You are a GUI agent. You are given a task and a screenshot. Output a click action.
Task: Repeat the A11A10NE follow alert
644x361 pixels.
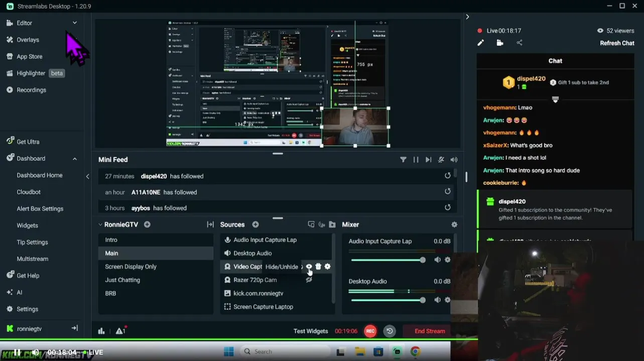448,192
